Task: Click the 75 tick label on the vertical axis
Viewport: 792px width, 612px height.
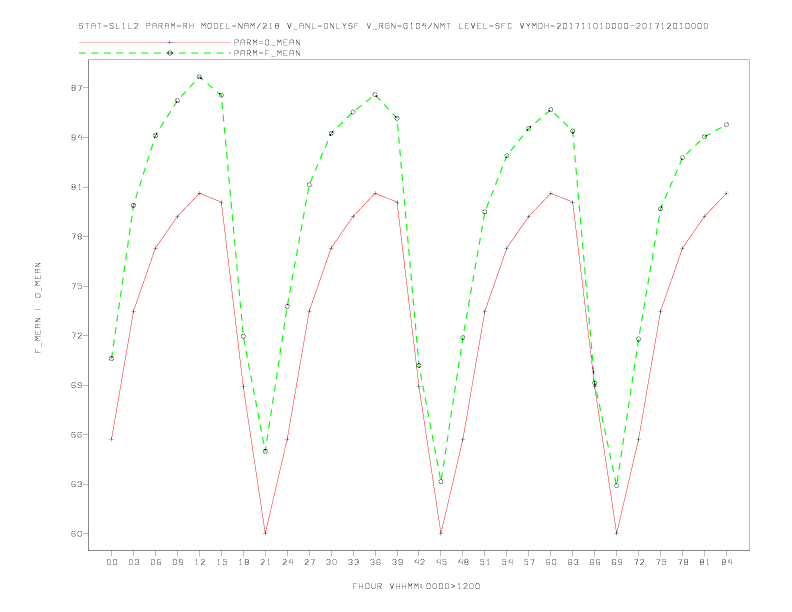Action: [x=76, y=286]
